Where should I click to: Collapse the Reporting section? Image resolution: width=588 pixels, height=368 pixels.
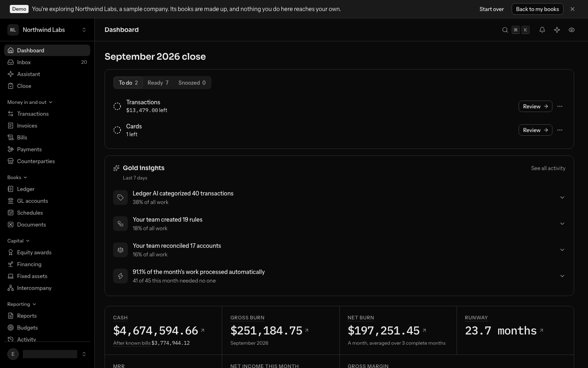[x=22, y=304]
